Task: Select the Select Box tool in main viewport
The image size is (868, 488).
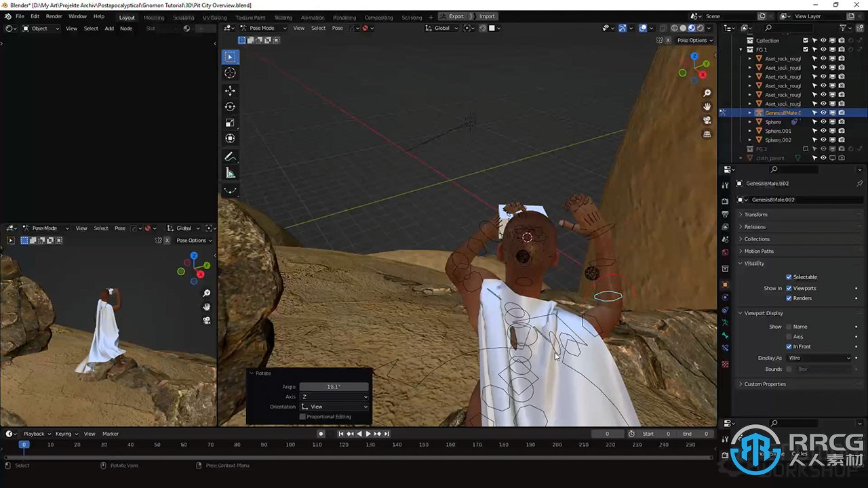Action: point(230,57)
